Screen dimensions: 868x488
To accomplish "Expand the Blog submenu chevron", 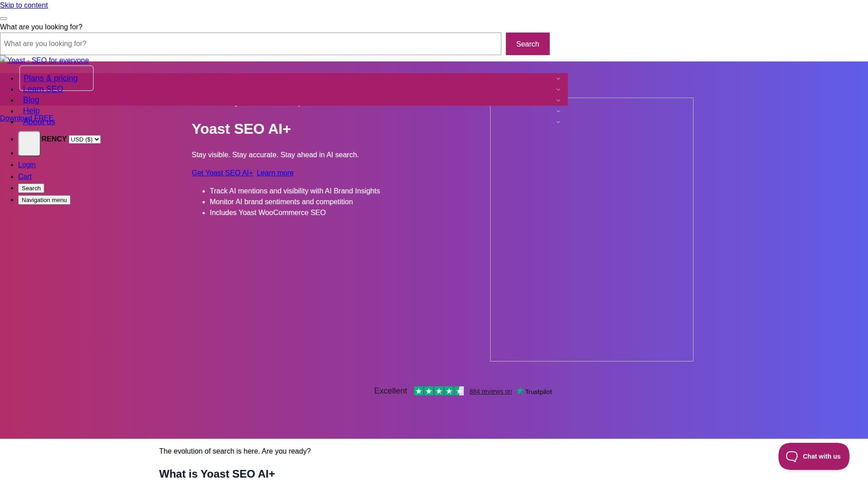I will point(558,100).
